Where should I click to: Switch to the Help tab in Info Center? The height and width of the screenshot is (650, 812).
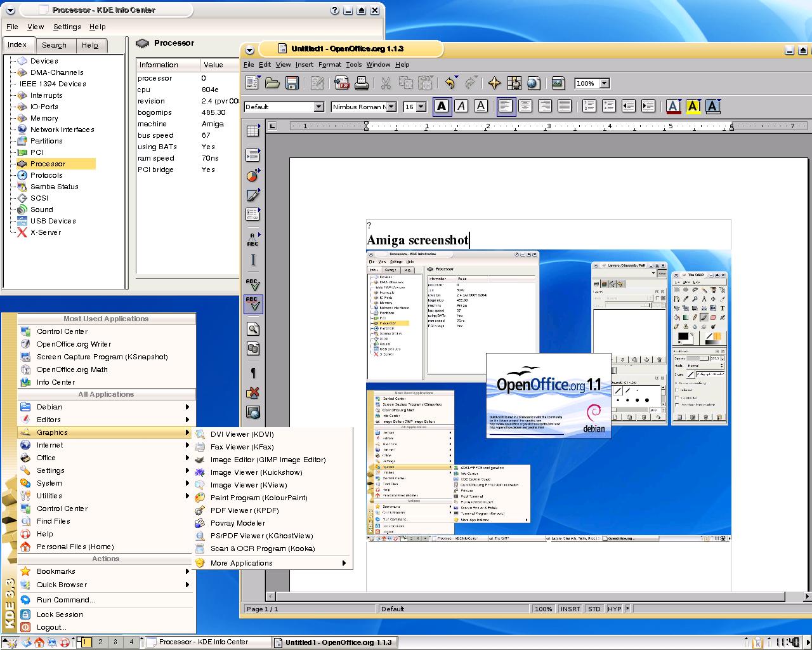90,45
